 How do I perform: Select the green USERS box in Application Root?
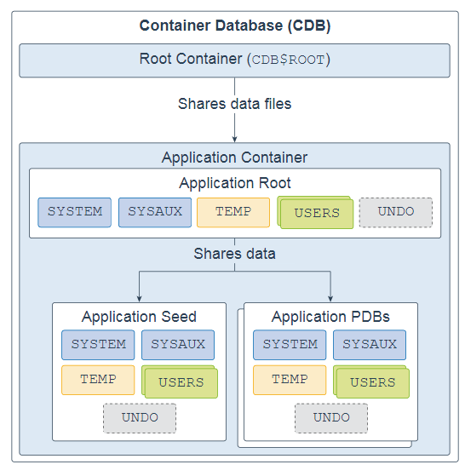(x=317, y=214)
